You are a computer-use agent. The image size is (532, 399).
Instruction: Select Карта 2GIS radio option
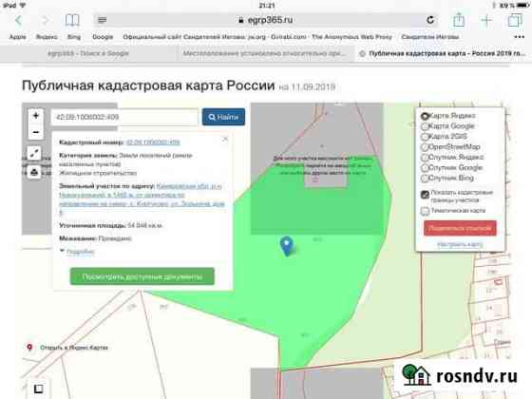[425, 137]
